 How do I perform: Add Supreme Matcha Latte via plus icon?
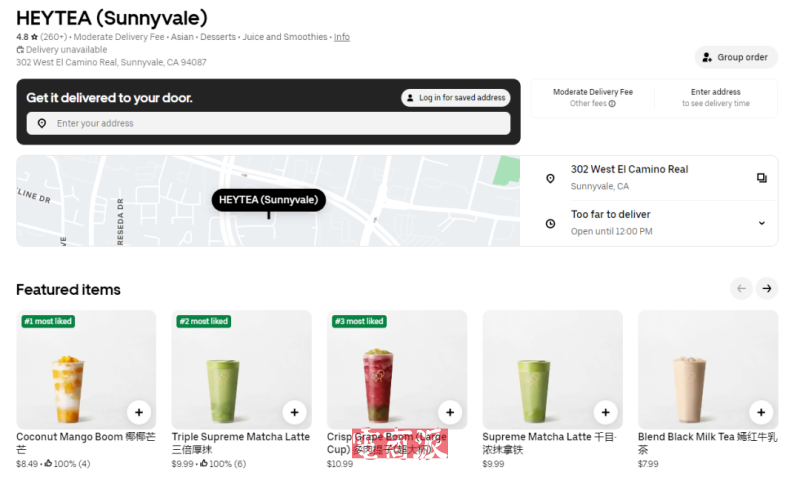point(606,412)
